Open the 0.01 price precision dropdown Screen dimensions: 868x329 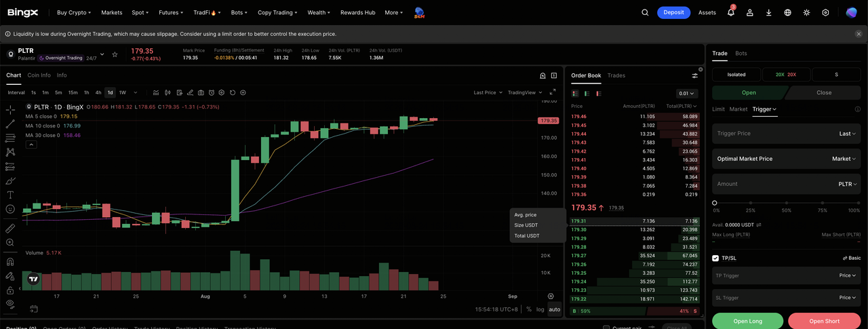point(687,94)
